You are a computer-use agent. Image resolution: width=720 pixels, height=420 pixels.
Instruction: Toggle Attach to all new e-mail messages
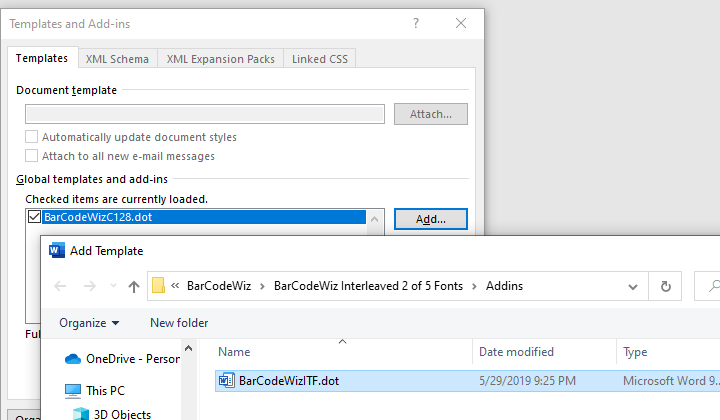(x=31, y=156)
